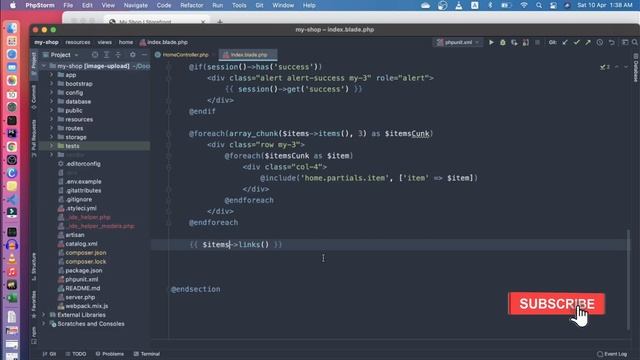
Task: Commit changes with the Git checkmark icon
Action: pyautogui.click(x=576, y=42)
